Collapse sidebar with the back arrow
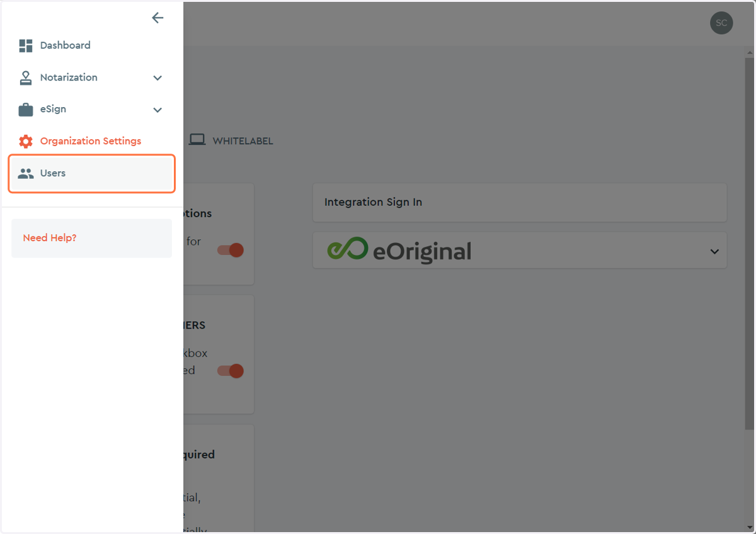756x534 pixels. point(157,18)
